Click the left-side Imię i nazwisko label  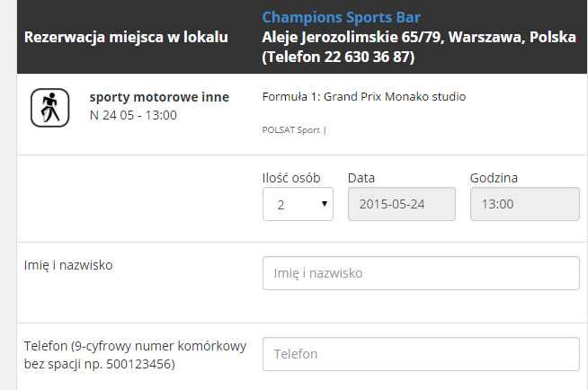coord(68,265)
